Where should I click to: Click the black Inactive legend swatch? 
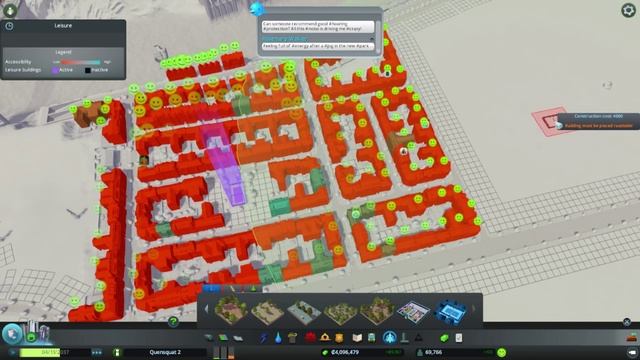[x=87, y=70]
